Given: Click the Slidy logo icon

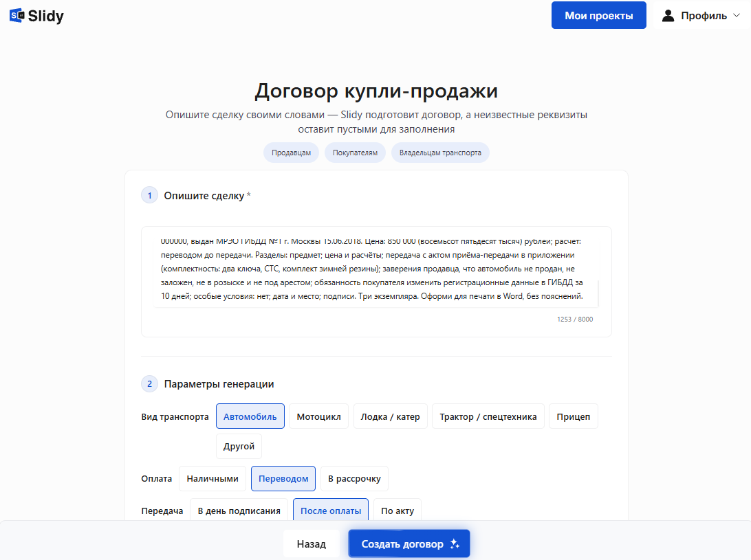Looking at the screenshot, I should pos(17,16).
